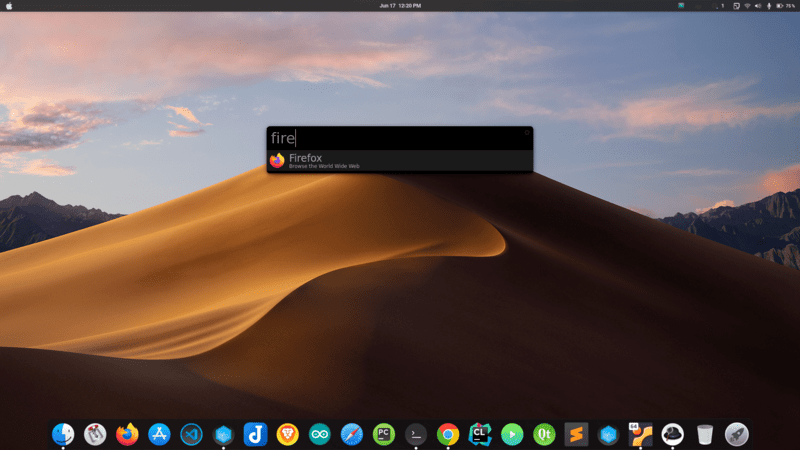Open the date and time menu
This screenshot has width=800, height=450.
point(400,6)
